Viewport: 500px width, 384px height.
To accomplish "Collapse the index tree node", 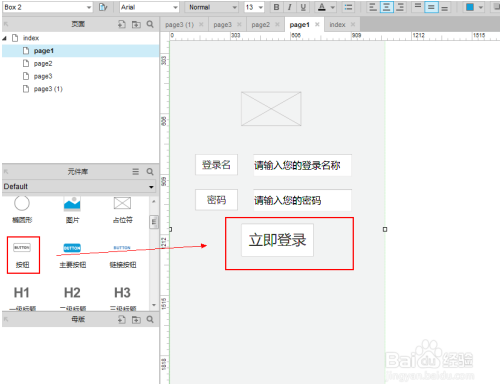I will click(x=4, y=38).
